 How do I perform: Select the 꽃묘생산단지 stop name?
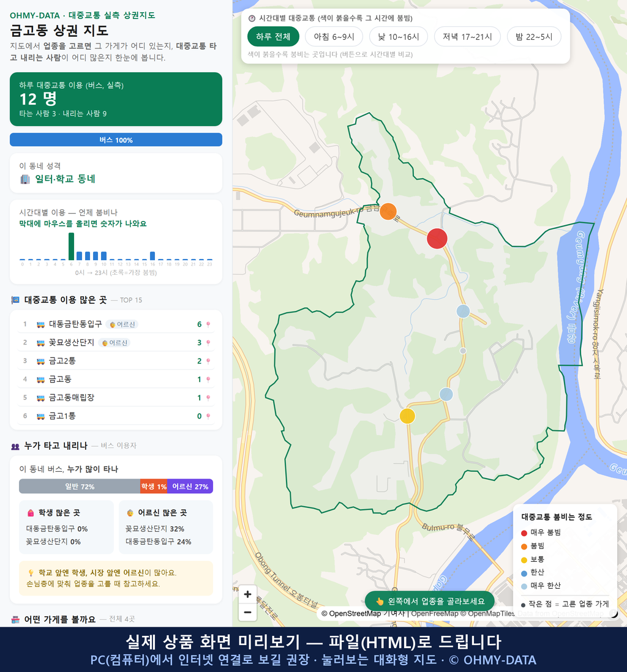pos(72,343)
